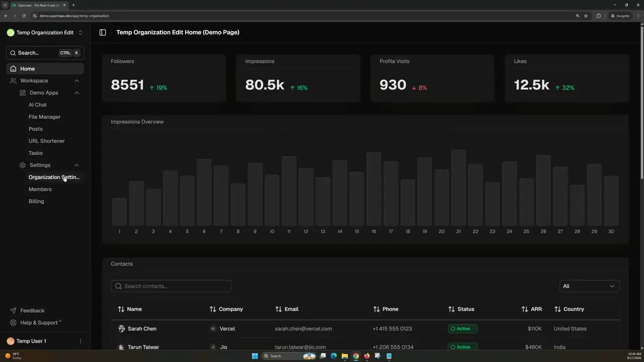Open the Tasks demo app

click(36, 153)
